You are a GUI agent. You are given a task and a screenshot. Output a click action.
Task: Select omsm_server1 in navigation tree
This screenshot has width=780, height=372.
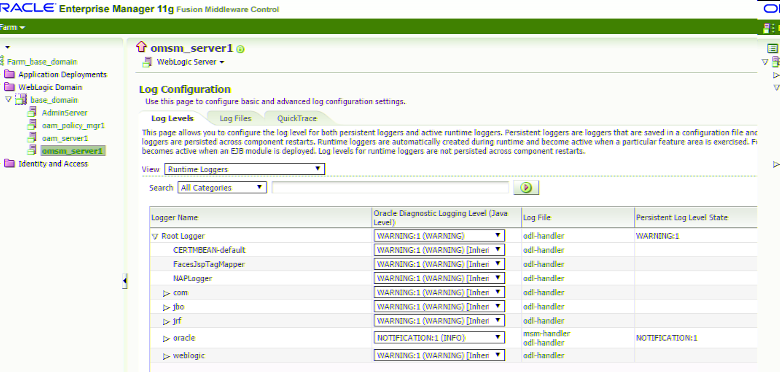pos(73,150)
